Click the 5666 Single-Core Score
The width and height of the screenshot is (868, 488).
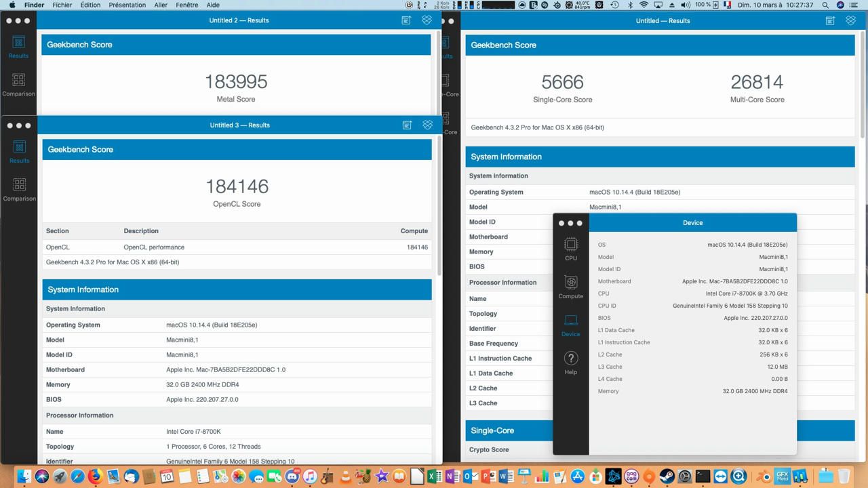point(562,82)
